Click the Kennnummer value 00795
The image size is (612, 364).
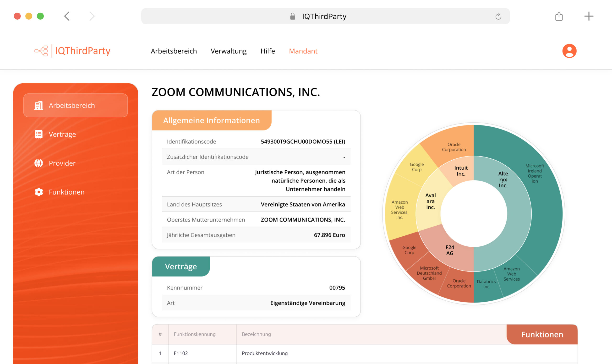click(x=337, y=288)
